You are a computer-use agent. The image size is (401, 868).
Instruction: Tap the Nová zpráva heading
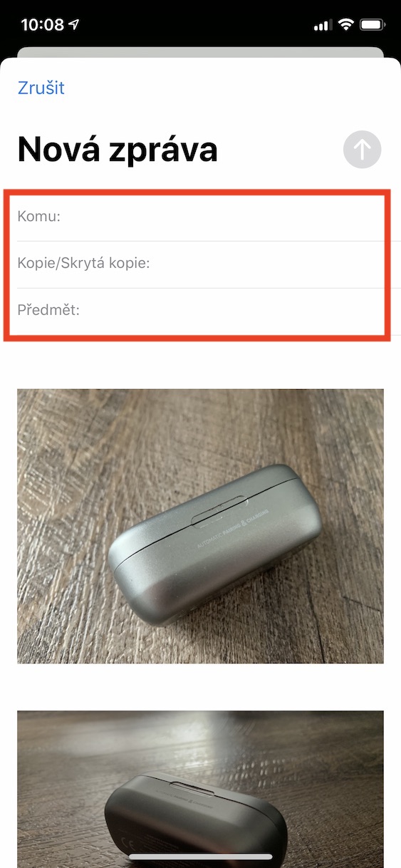pos(118,150)
